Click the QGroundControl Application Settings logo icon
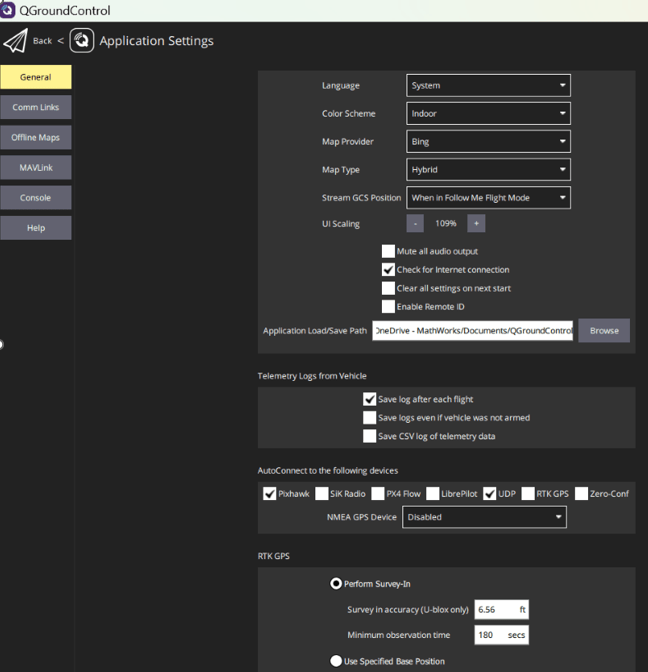 point(82,41)
